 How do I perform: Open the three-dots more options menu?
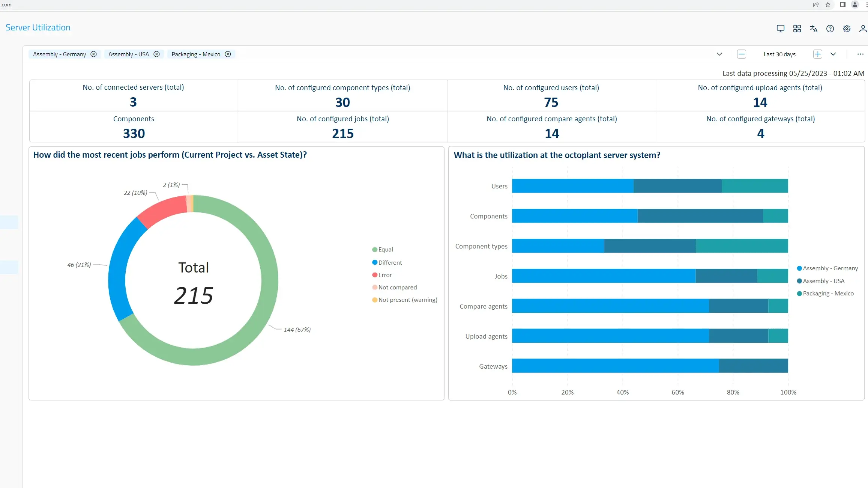coord(860,54)
